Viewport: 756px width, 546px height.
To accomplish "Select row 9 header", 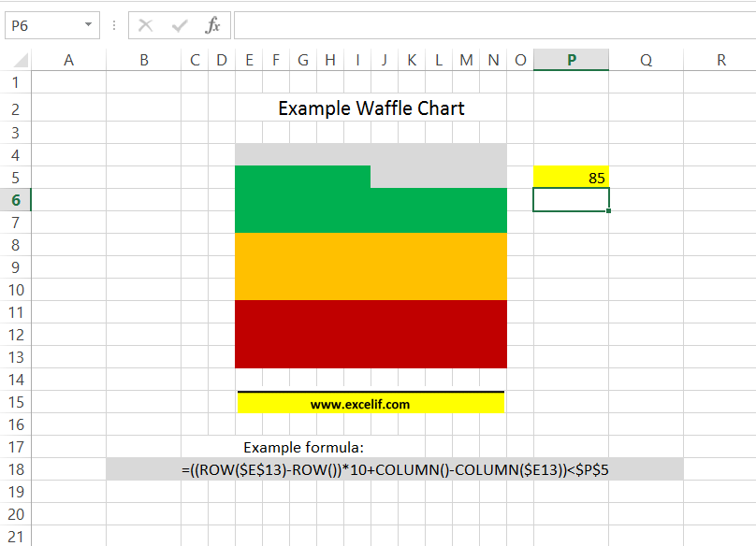I will coord(15,267).
